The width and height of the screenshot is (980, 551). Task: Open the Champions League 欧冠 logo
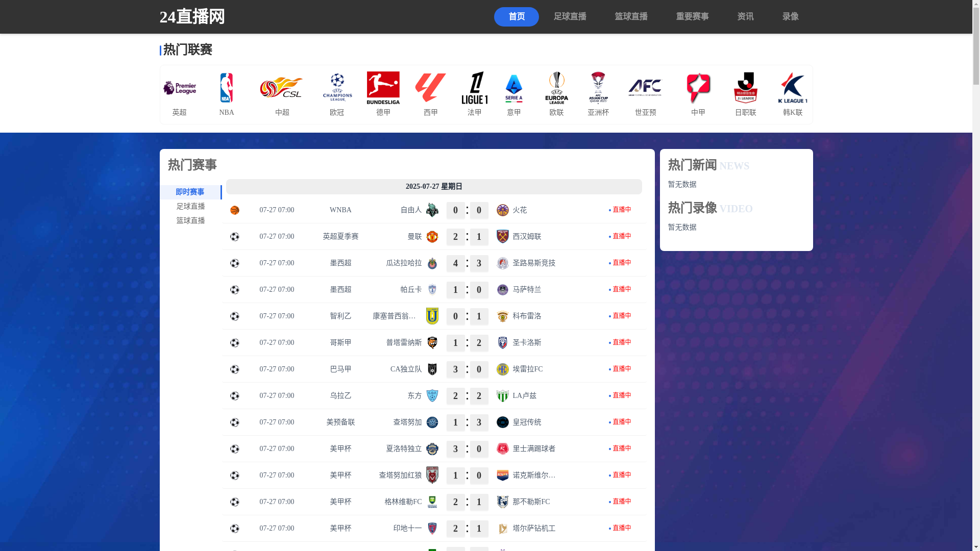click(x=337, y=88)
